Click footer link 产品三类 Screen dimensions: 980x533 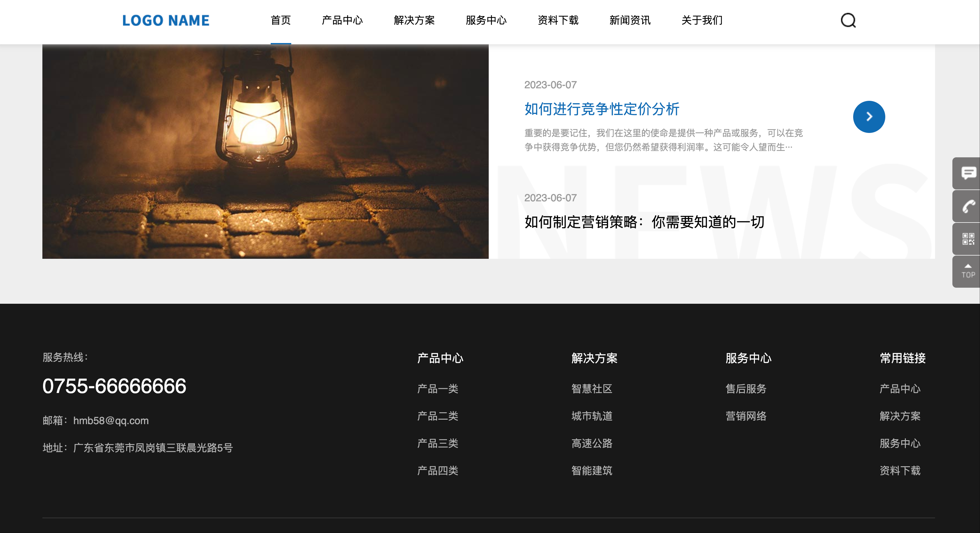click(x=438, y=444)
